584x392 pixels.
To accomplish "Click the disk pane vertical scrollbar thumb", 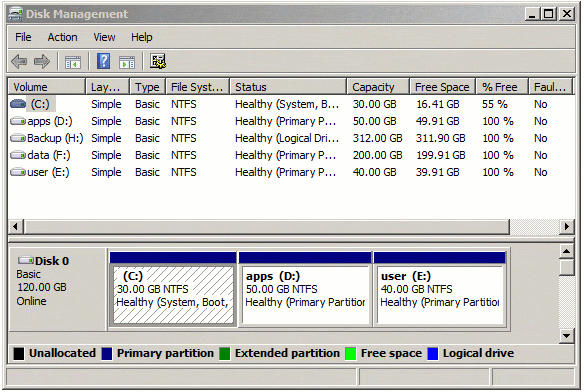I will coord(566,268).
